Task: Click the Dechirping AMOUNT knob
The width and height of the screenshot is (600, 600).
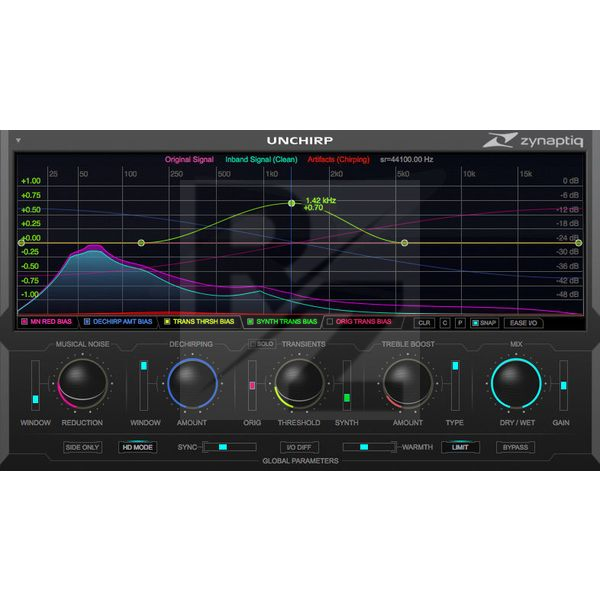Action: [x=192, y=384]
